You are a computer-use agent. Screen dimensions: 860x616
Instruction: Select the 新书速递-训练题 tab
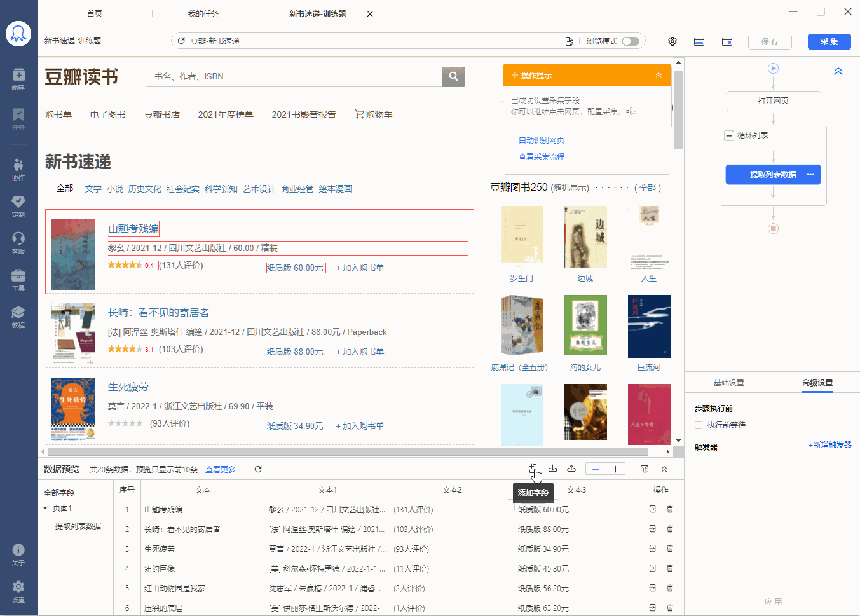tap(317, 13)
